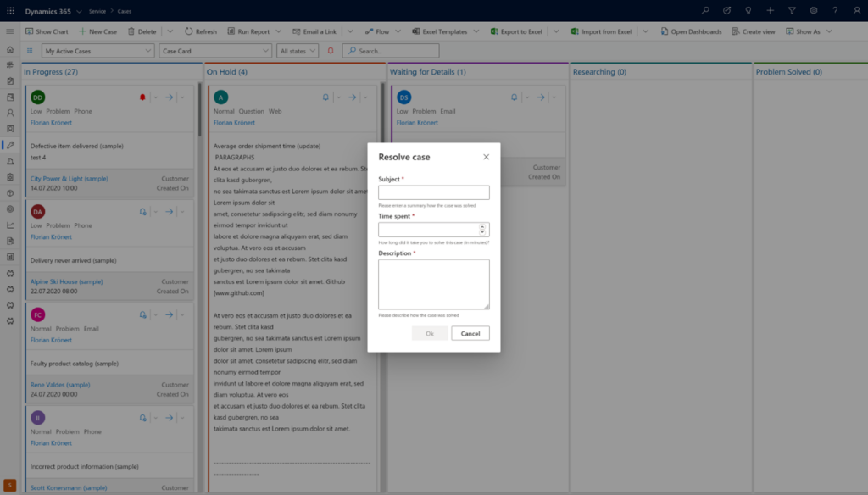Click the notification bell on the On Hold card
The width and height of the screenshot is (868, 495).
tap(325, 97)
